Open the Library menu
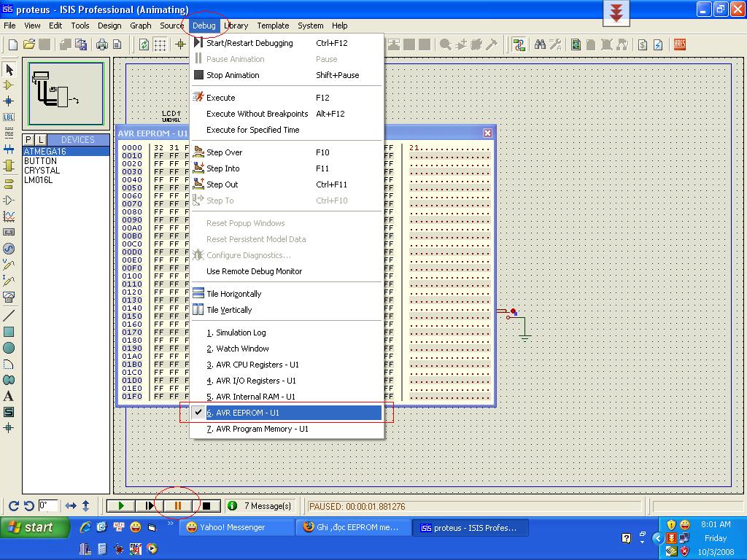 click(236, 26)
